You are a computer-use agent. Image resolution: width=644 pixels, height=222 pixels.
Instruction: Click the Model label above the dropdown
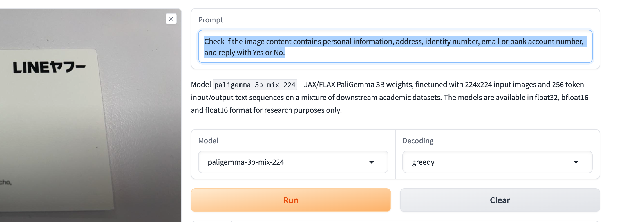208,141
